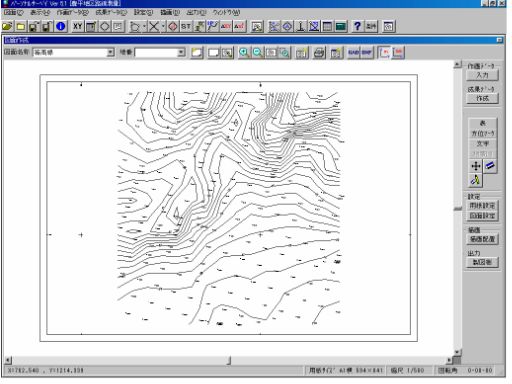The width and height of the screenshot is (512, 384).
Task: Click the printer icon in drawing toolbar
Action: click(319, 53)
